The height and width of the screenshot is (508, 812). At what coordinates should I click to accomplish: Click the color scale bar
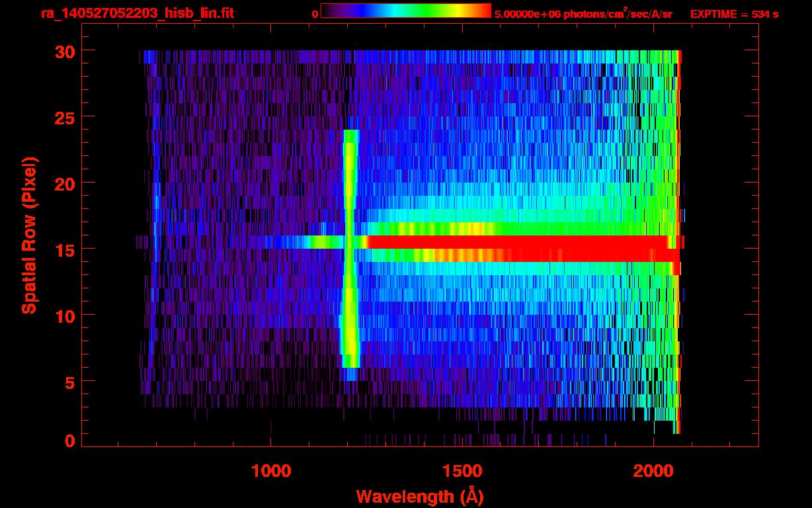(406, 11)
